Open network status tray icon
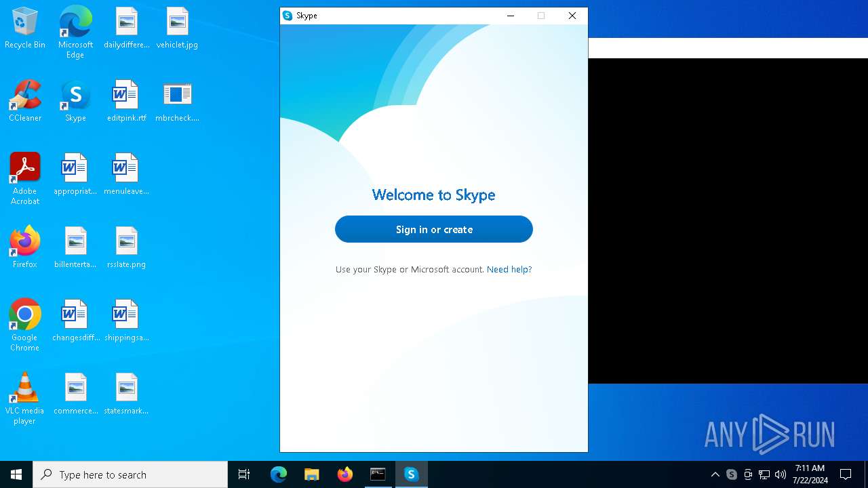This screenshot has width=868, height=488. pyautogui.click(x=764, y=474)
